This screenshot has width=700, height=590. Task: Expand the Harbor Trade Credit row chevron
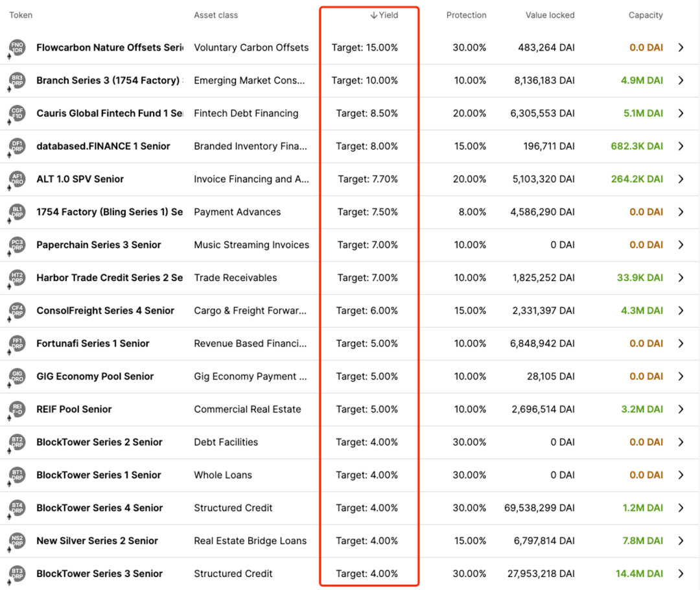[681, 278]
